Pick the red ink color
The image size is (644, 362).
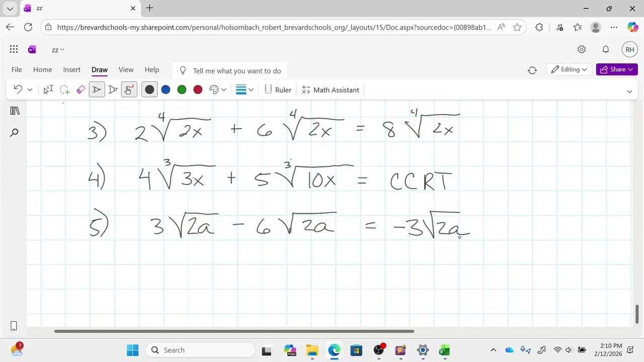tap(198, 89)
